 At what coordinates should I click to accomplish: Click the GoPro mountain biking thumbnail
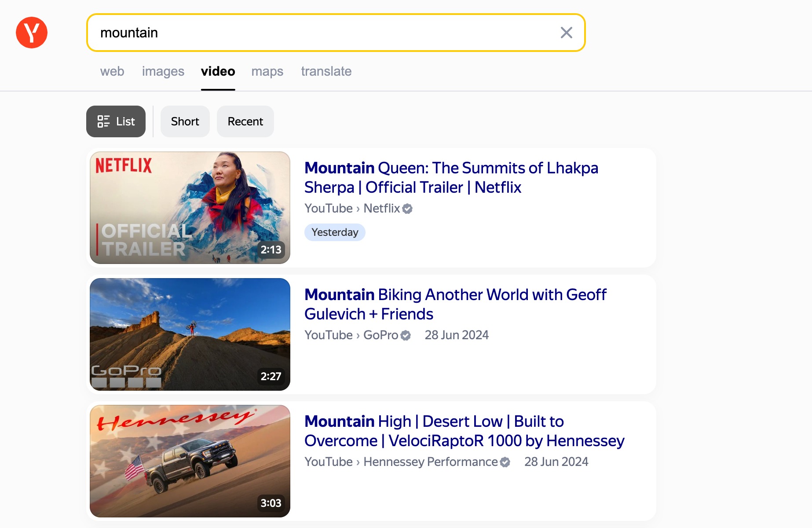190,334
